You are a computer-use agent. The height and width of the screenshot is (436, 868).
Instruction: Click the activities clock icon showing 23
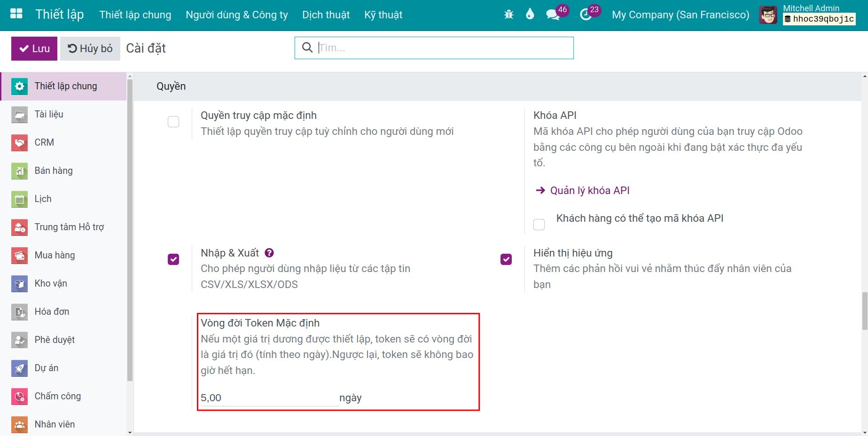pyautogui.click(x=586, y=16)
